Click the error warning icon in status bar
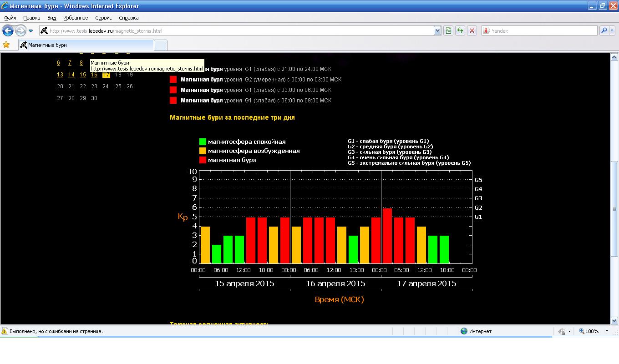The height and width of the screenshot is (364, 619). pos(5,331)
